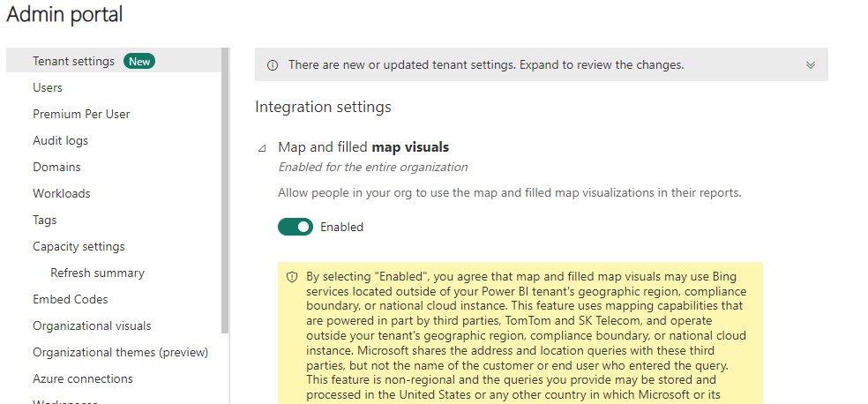The image size is (868, 404).
Task: Click the Admin portal title
Action: tap(64, 14)
